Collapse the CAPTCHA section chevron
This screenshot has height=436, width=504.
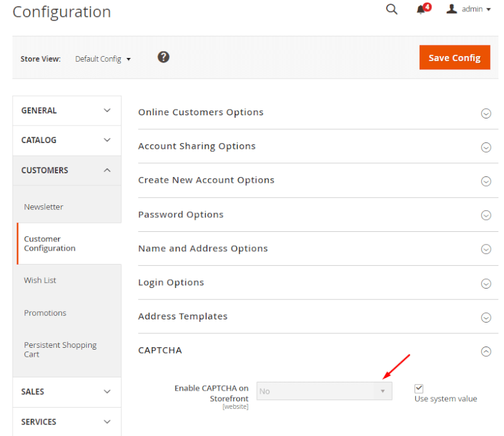pos(486,350)
